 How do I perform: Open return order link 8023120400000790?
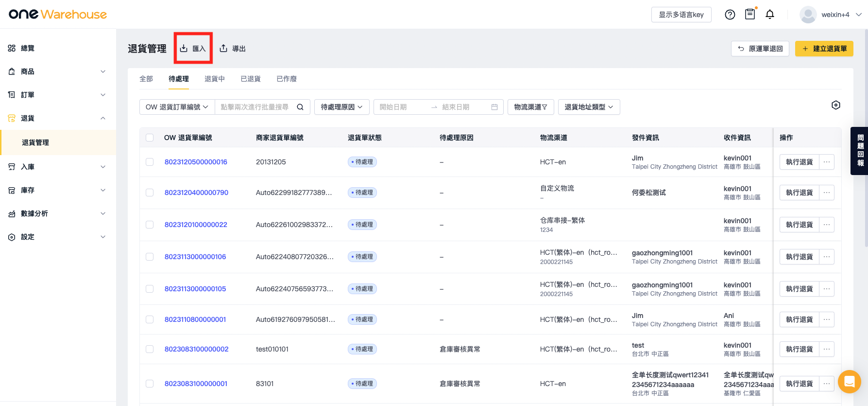[196, 193]
